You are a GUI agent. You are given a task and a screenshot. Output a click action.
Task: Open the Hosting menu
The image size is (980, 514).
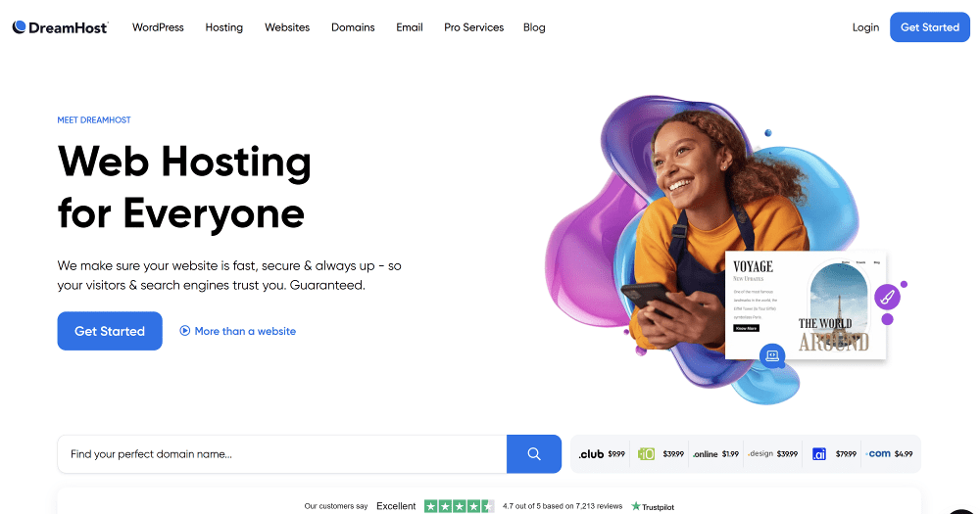[x=223, y=27]
